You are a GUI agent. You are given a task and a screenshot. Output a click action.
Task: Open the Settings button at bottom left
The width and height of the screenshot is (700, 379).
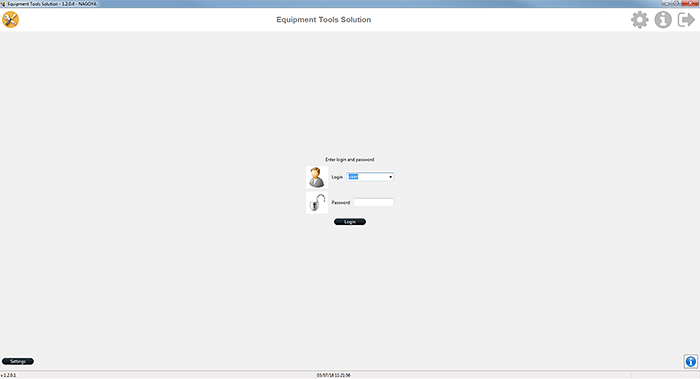[x=18, y=362]
